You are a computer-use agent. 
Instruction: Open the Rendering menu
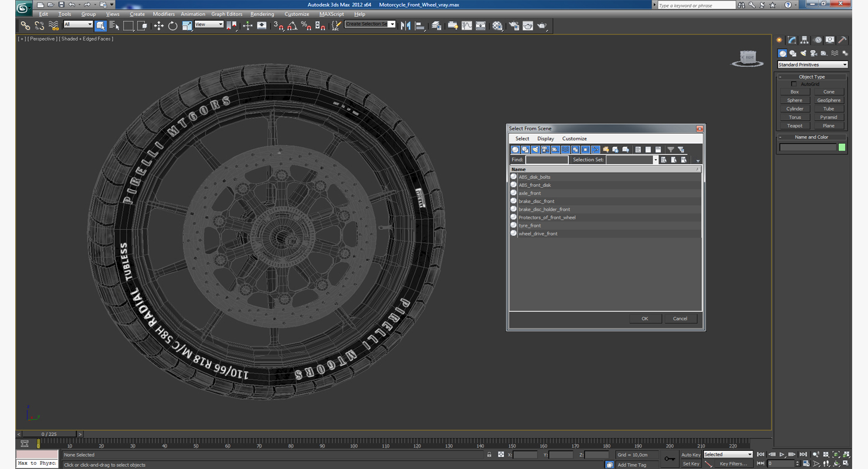coord(262,14)
